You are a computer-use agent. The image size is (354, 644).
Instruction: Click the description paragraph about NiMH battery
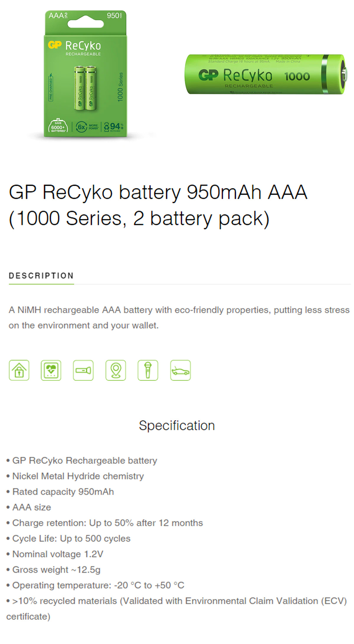click(179, 318)
